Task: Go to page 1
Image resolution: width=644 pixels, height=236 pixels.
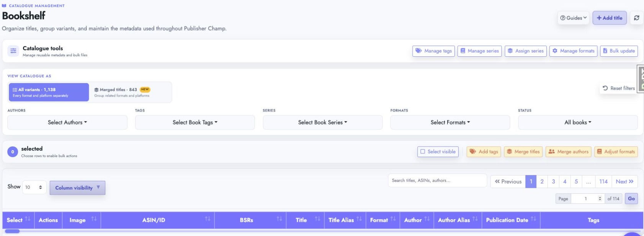Action: click(x=531, y=182)
